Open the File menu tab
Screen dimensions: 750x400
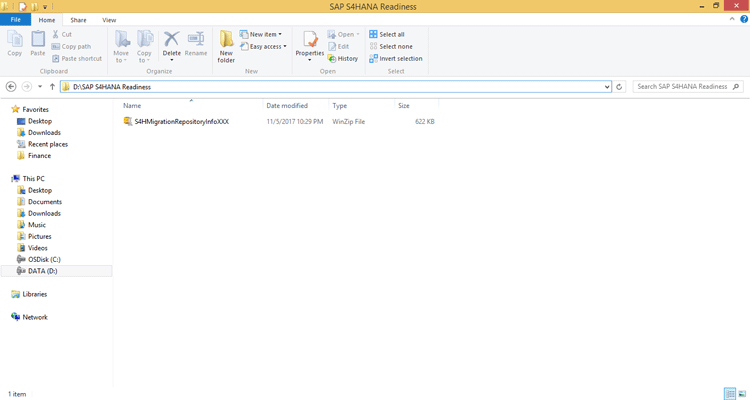click(15, 20)
